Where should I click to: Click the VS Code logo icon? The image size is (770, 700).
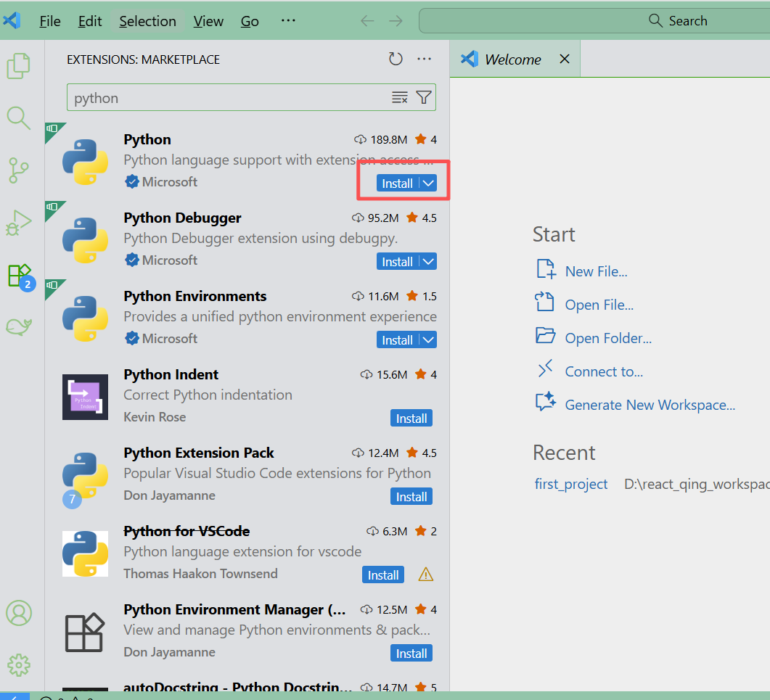(12, 20)
